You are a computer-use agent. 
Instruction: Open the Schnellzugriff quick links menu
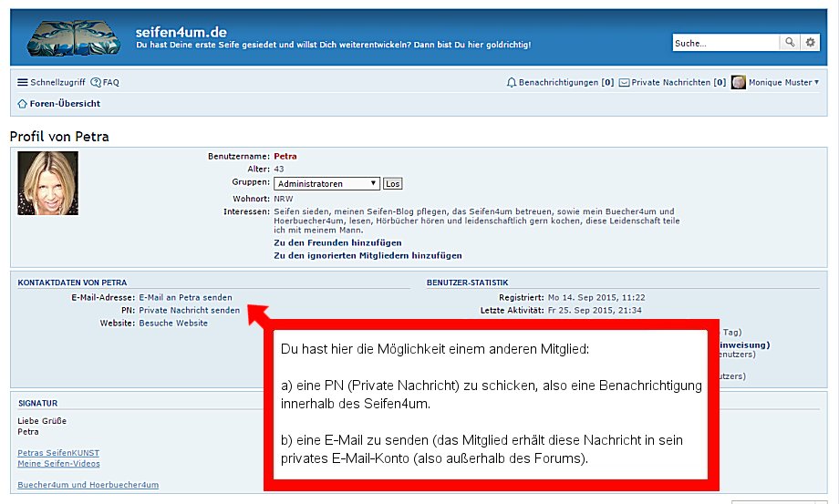[56, 82]
